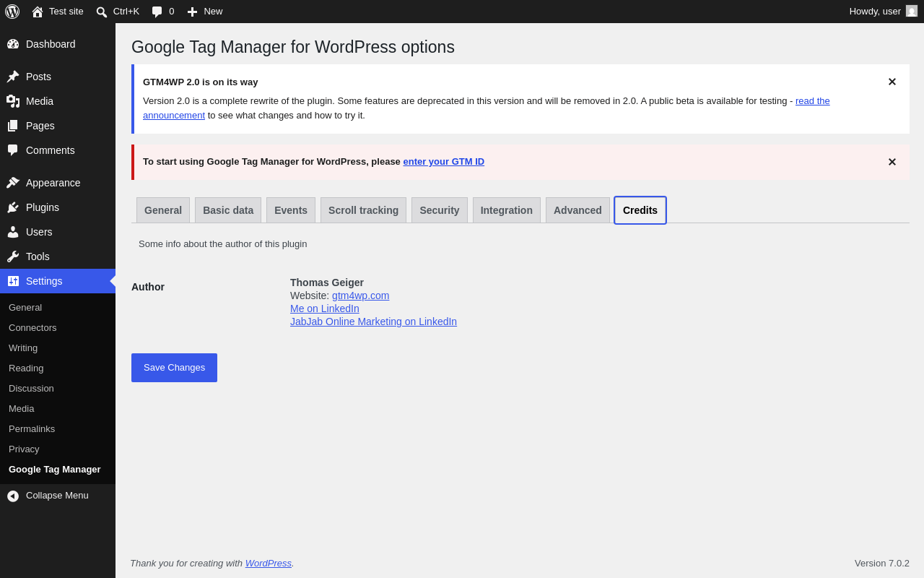This screenshot has width=924, height=578.
Task: Click the Comments sidebar icon
Action: pyautogui.click(x=13, y=150)
